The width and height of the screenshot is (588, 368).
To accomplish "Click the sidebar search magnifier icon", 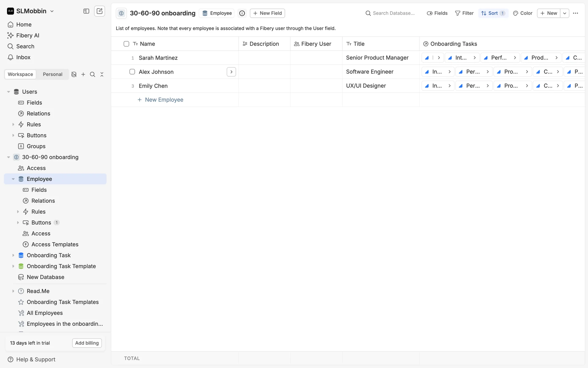I will 92,75.
